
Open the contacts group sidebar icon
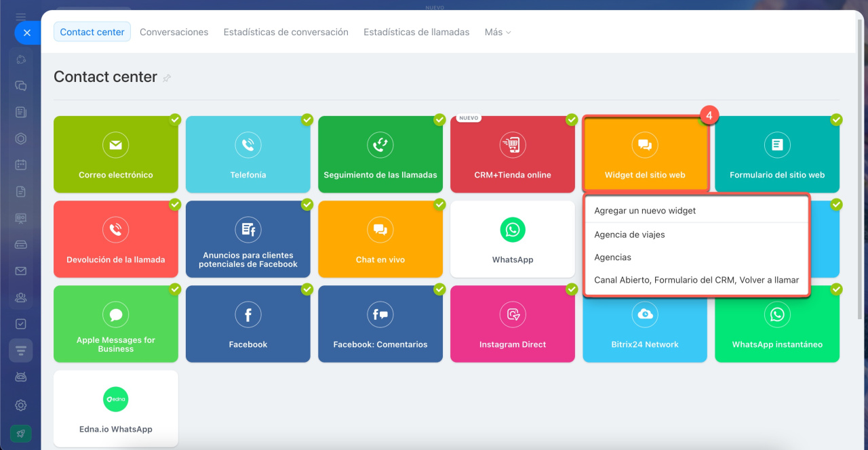[x=21, y=298]
